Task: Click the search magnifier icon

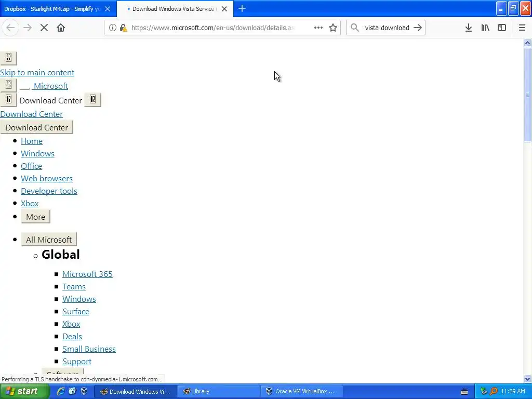Action: click(x=354, y=28)
